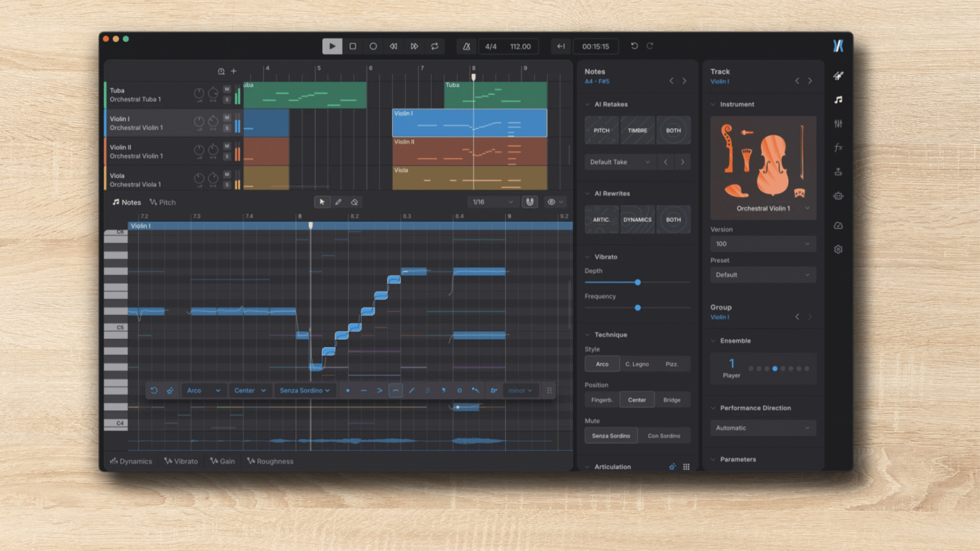Solo the Viola track
Screen dimensions: 980x551
pyautogui.click(x=227, y=185)
